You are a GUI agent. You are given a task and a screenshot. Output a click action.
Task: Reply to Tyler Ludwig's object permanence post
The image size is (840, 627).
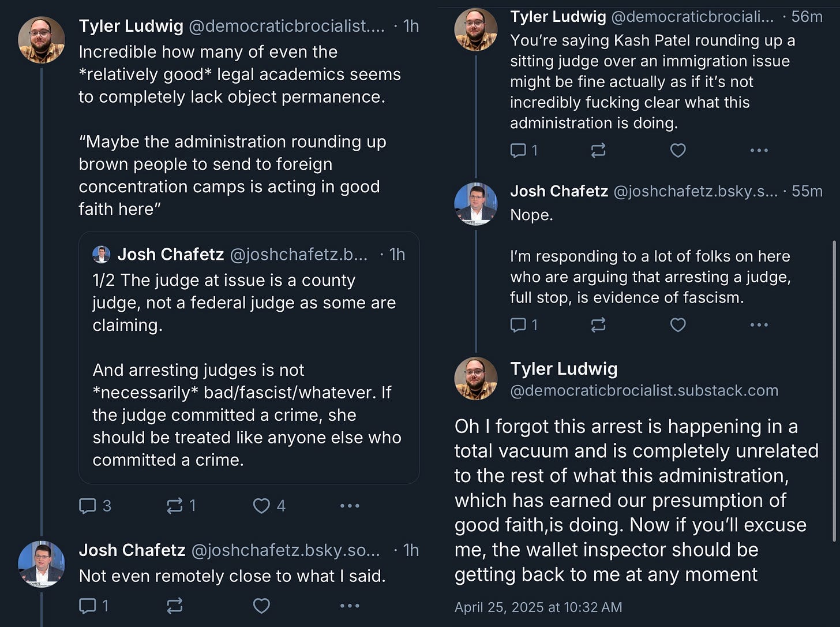pyautogui.click(x=88, y=506)
